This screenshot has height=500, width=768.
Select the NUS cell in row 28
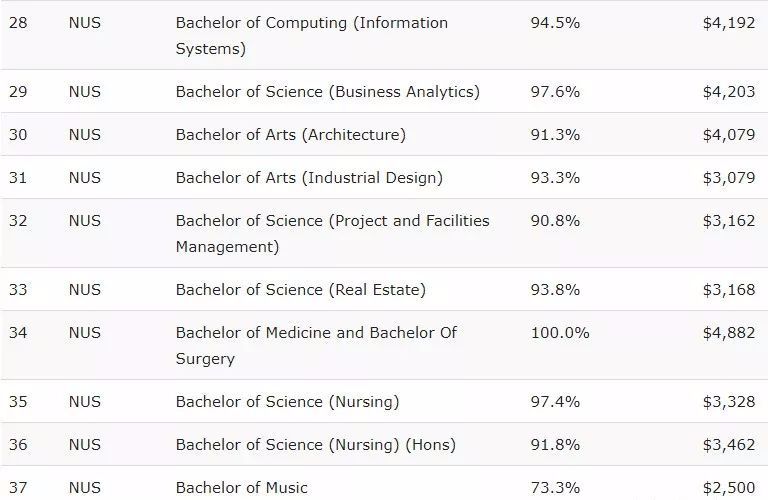pos(85,23)
